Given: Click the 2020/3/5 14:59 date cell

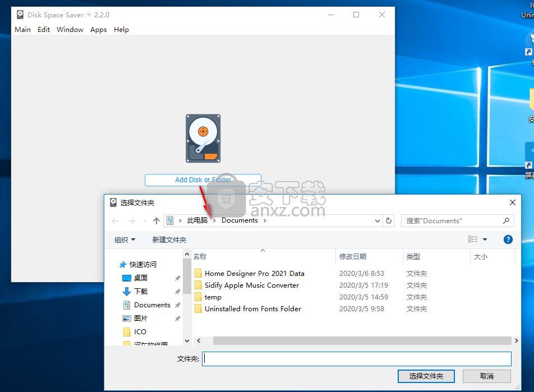Looking at the screenshot, I should (363, 297).
